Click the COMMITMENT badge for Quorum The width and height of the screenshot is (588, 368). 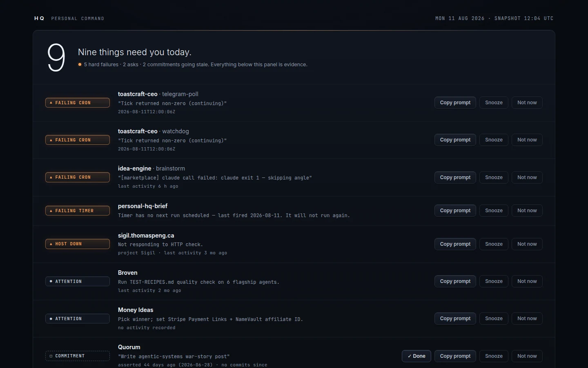tap(78, 356)
